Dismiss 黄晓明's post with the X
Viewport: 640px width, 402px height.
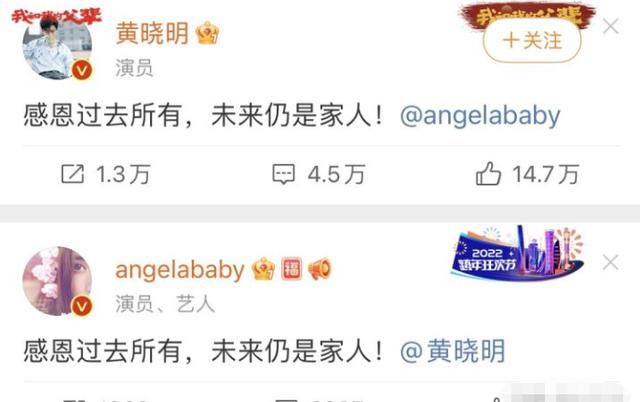[x=611, y=27]
